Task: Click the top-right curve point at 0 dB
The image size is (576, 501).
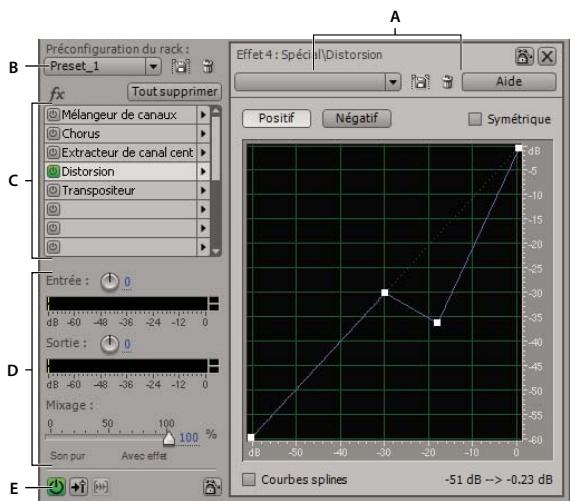Action: 518,148
